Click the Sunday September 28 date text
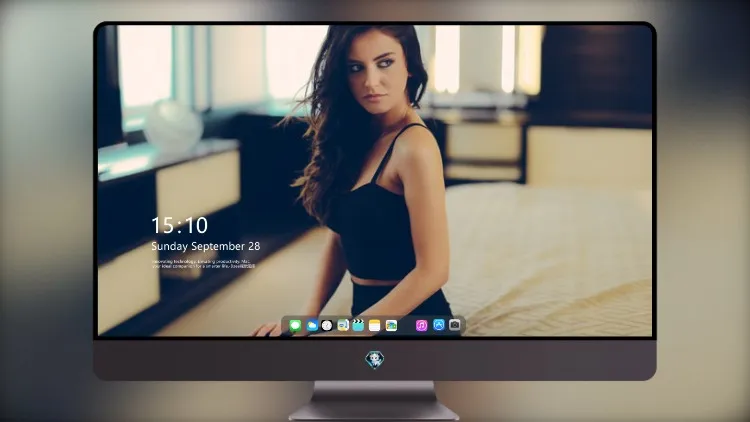The image size is (750, 422). tap(206, 246)
